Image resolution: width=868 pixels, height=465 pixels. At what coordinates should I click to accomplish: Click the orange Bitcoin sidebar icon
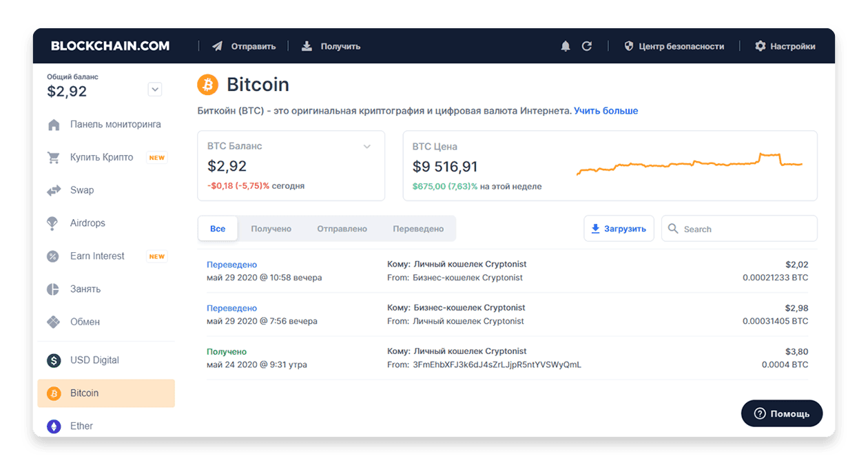pos(53,393)
